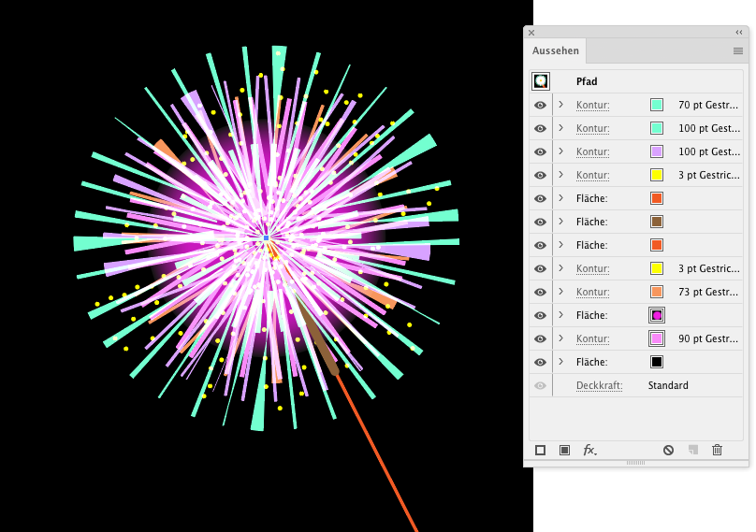This screenshot has width=756, height=532.
Task: Expand the 90 pt Kontur chevron
Action: [x=560, y=338]
